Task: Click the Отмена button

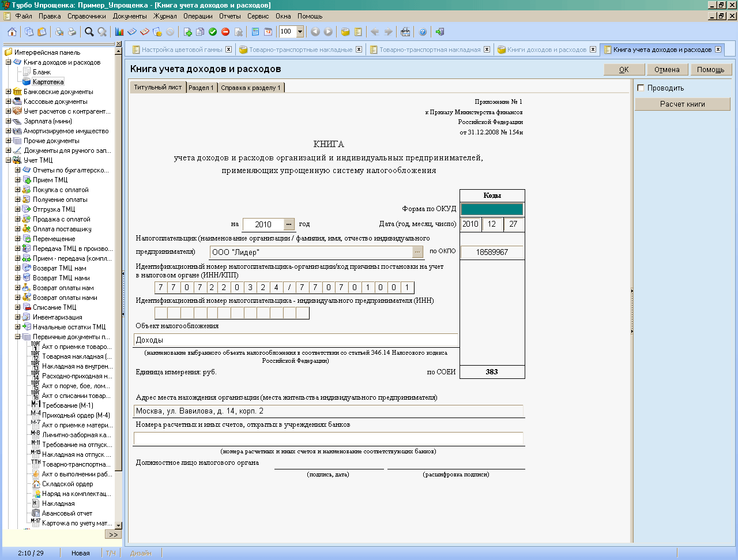Action: click(667, 69)
